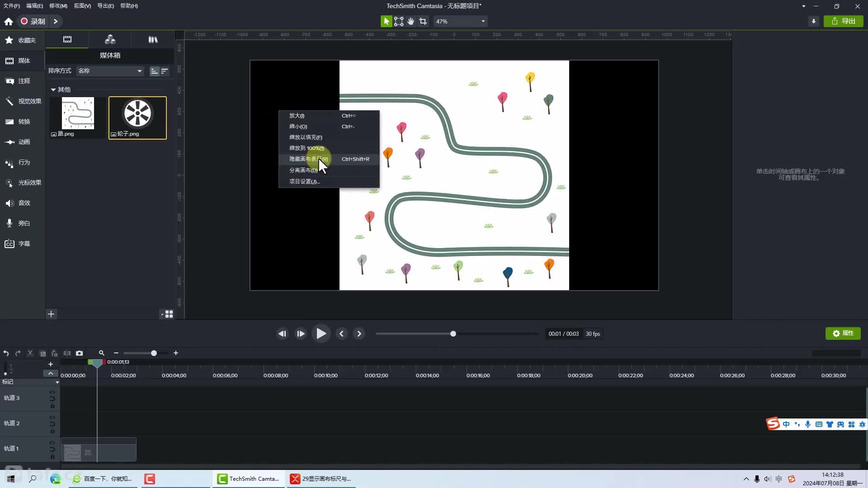Screen dimensions: 868x488
Task: Switch to the library books tab
Action: click(153, 40)
